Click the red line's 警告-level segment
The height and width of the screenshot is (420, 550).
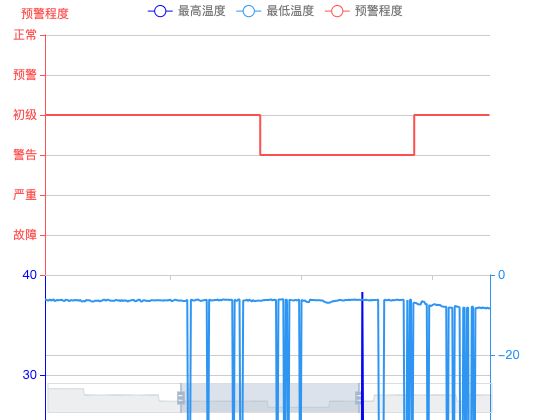tap(337, 155)
